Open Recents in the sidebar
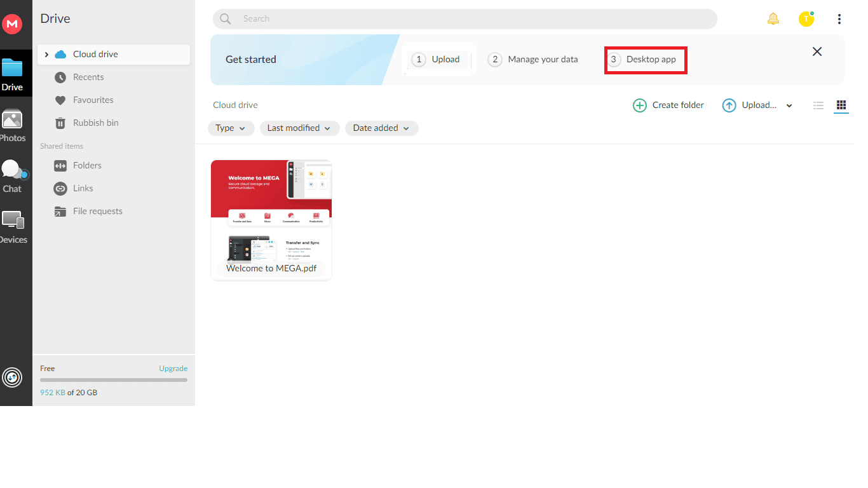Image resolution: width=868 pixels, height=488 pixels. (x=88, y=77)
